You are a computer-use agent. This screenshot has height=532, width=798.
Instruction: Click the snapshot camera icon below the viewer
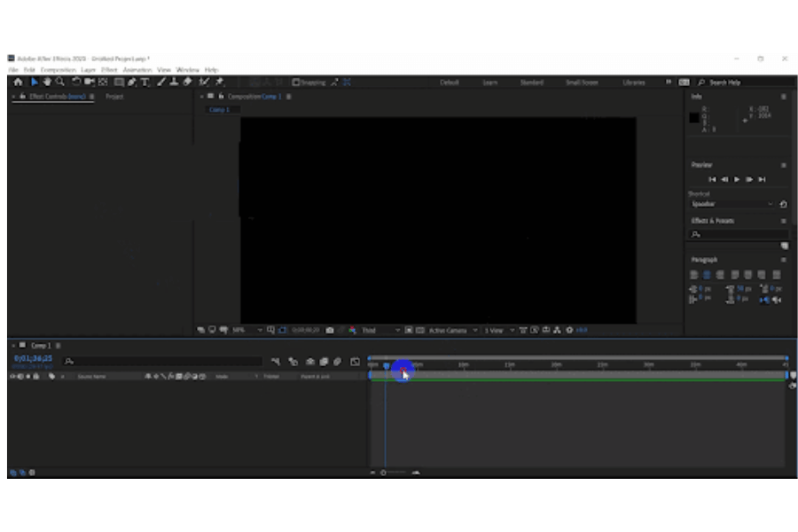330,331
